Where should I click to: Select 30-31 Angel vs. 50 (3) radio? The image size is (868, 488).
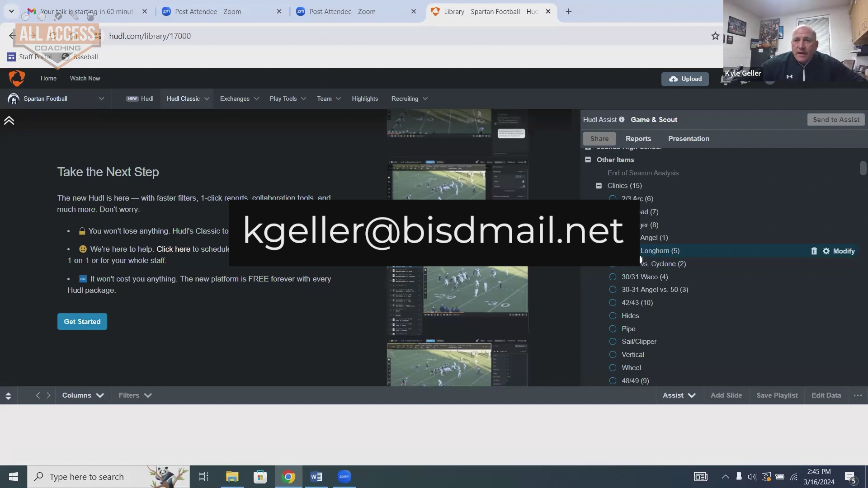(x=613, y=290)
